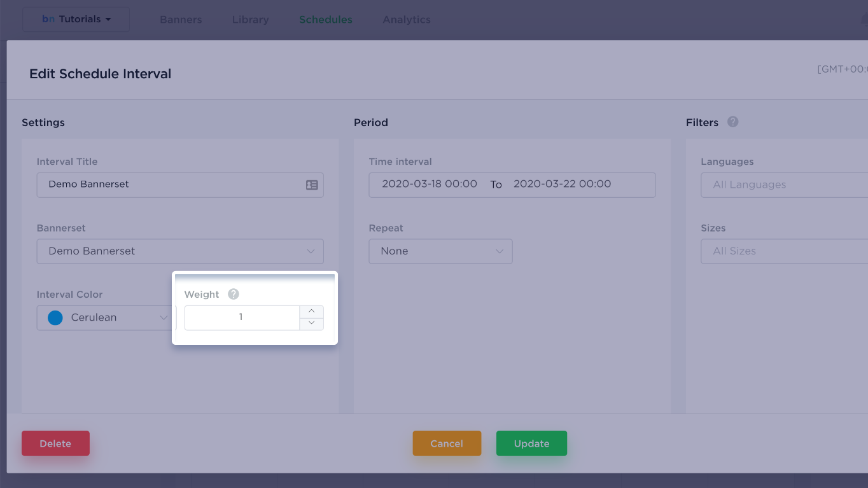868x488 pixels.
Task: Click the Interval Title text field
Action: tap(180, 185)
